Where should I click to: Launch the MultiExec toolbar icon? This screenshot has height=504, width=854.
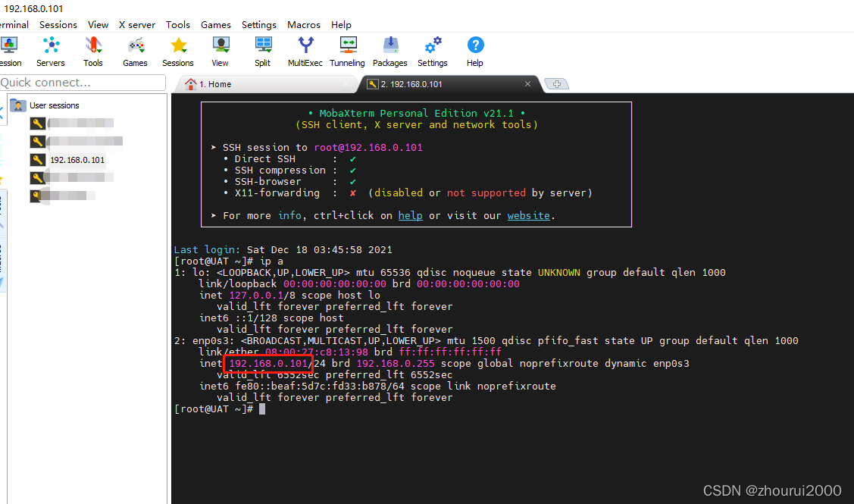click(x=305, y=45)
